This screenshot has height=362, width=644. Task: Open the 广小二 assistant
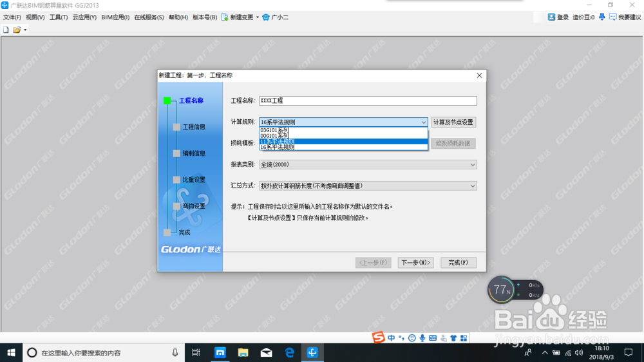click(275, 17)
